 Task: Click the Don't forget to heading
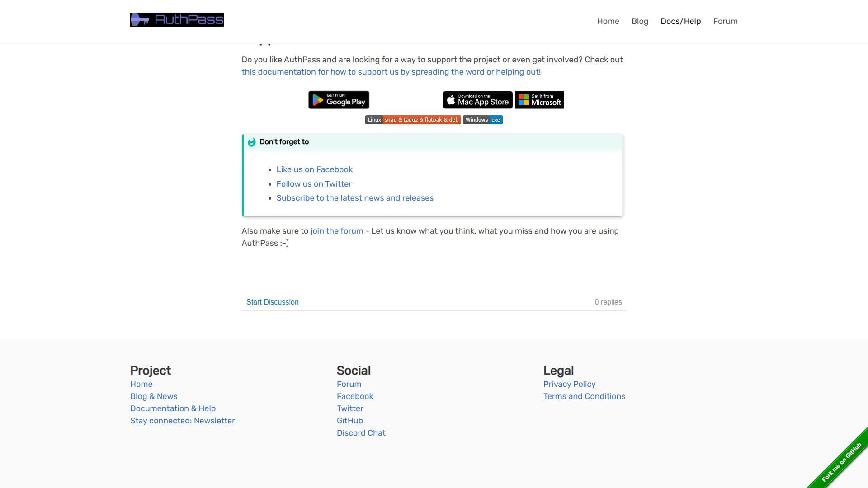point(284,142)
